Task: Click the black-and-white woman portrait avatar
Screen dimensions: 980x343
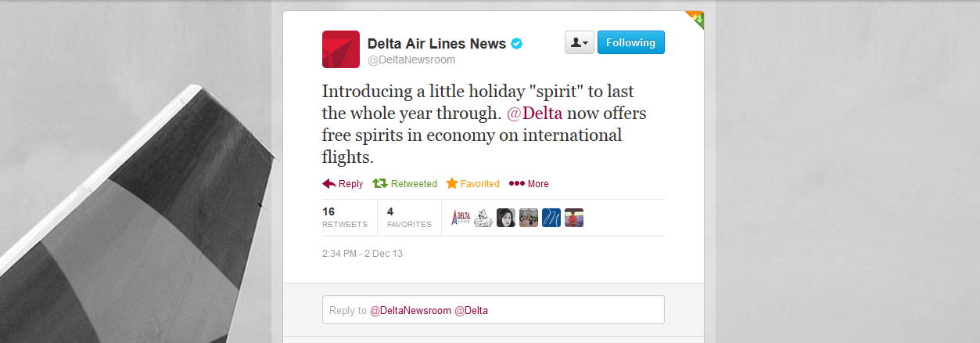Action: click(x=506, y=218)
